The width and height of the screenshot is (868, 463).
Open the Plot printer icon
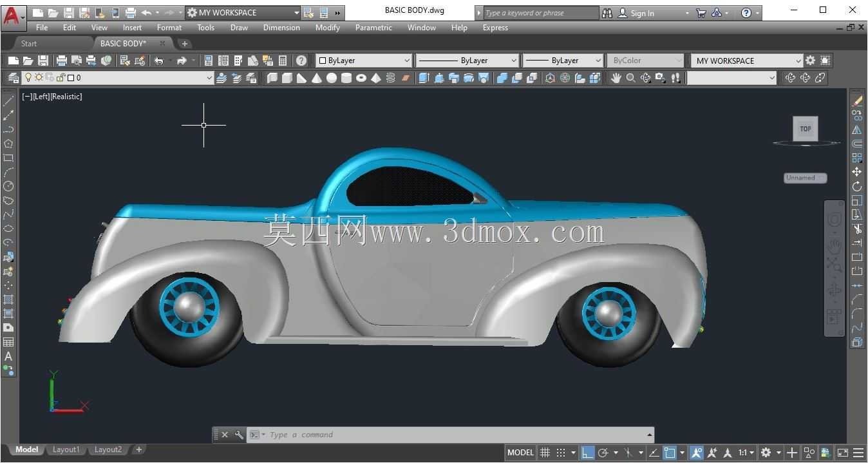coord(62,61)
